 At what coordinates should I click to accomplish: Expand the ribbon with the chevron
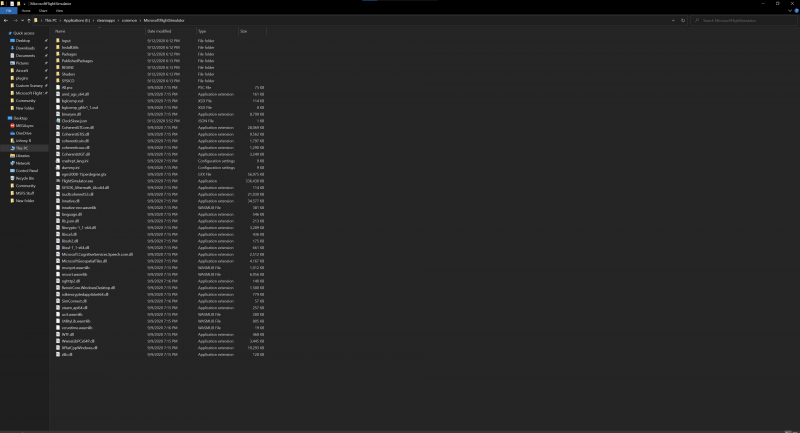[790, 11]
